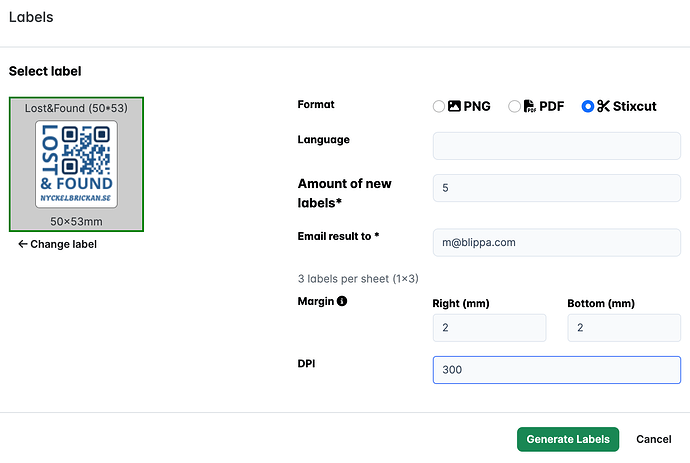Screen dimensions: 690x463
Task: Click the Margin info icon
Action: (342, 301)
